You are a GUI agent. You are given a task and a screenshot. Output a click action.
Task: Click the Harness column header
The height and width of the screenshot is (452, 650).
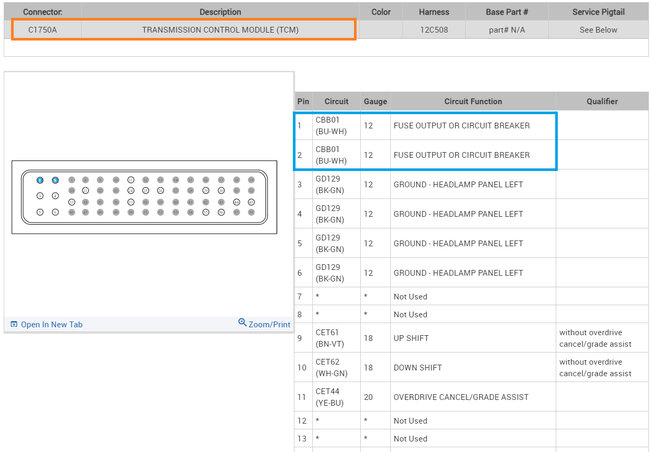click(434, 12)
